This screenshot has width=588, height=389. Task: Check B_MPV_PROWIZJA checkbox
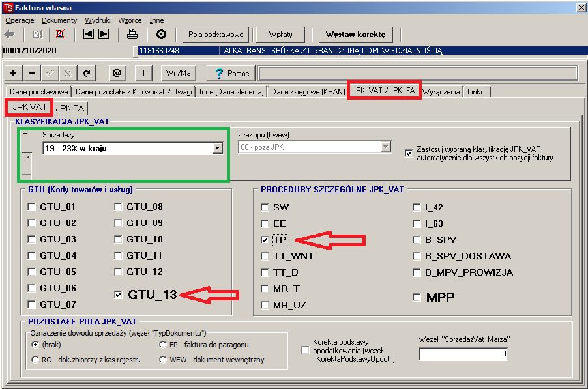pos(417,272)
